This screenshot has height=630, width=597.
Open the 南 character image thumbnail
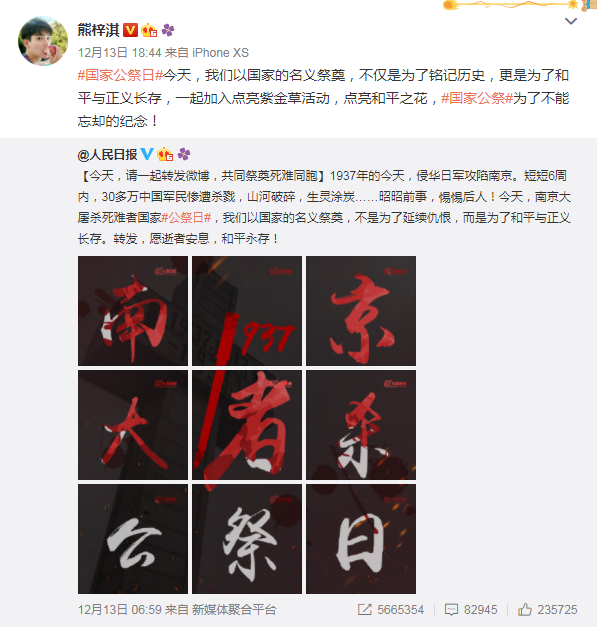(x=133, y=311)
